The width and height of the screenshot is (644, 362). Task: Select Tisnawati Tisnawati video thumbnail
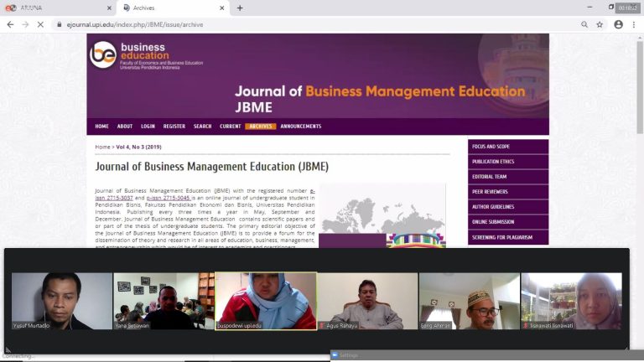[571, 301]
